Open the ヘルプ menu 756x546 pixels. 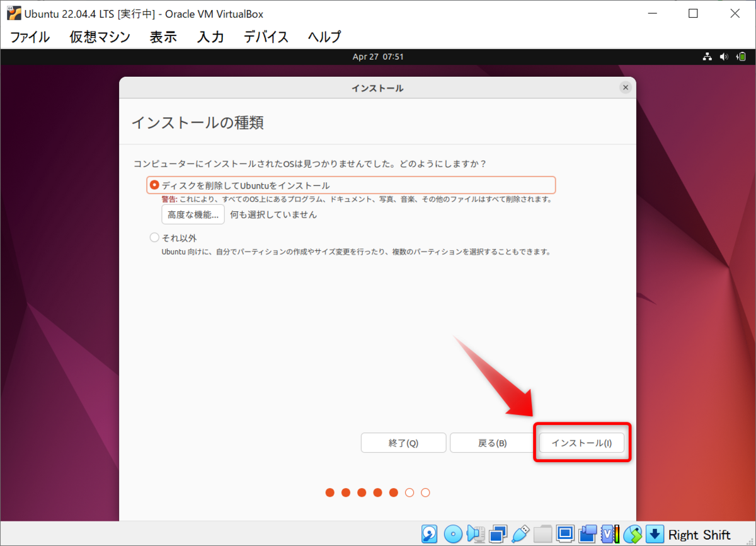(x=324, y=37)
